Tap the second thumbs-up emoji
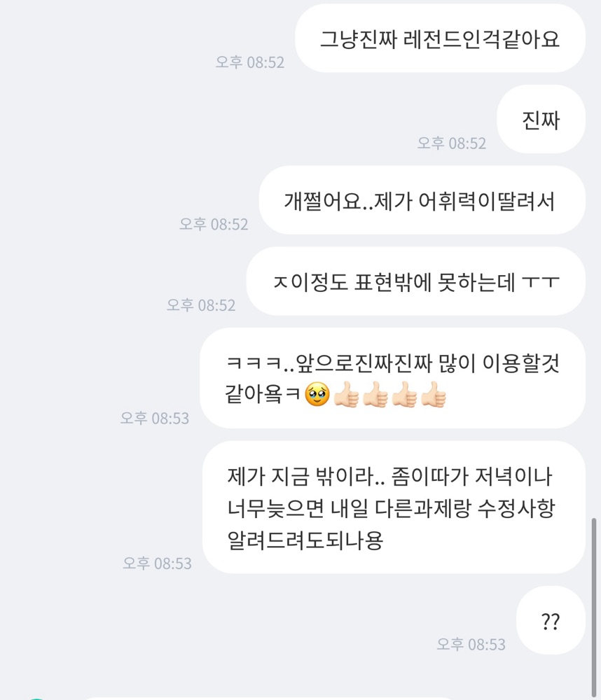 [x=375, y=395]
